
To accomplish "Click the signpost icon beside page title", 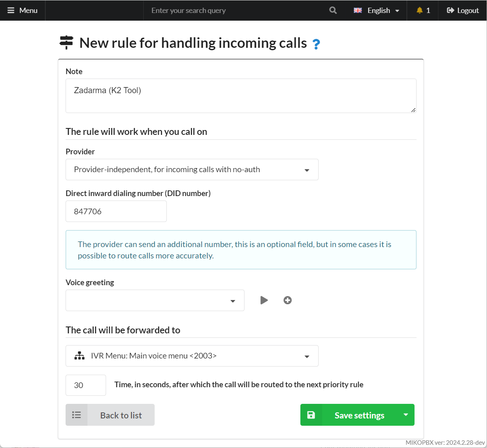I will coord(66,42).
